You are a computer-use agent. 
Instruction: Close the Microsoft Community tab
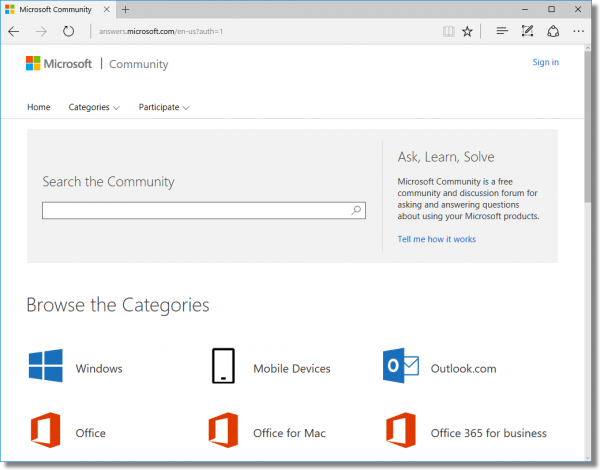click(x=107, y=10)
